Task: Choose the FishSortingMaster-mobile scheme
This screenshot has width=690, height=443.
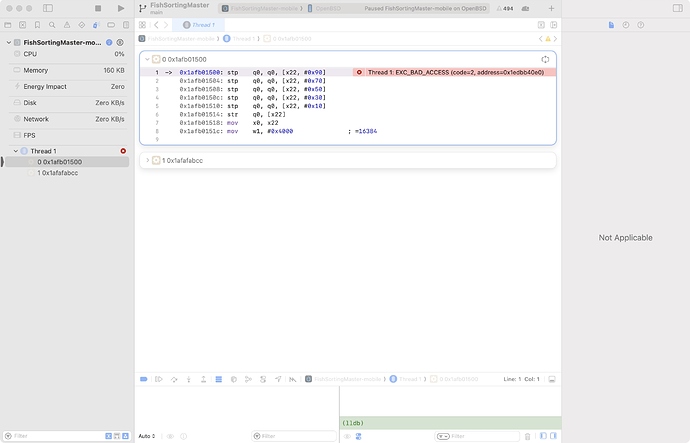Action: tap(262, 8)
